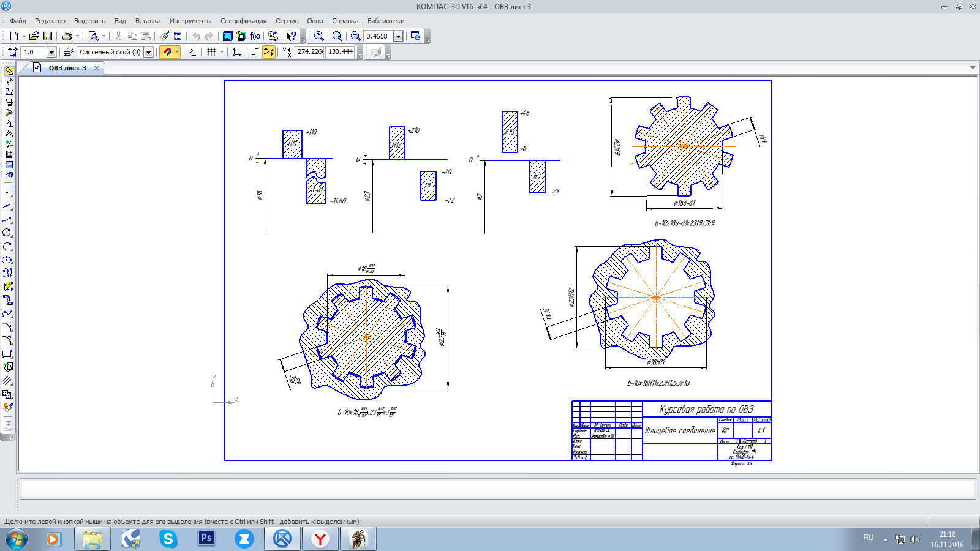Toggle orthogonal drawing mode
980x551 pixels.
(255, 52)
